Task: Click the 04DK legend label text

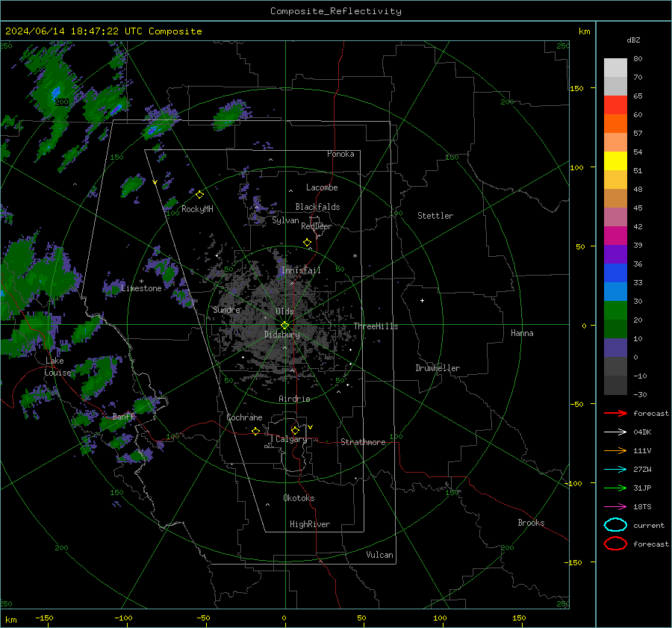Action: pyautogui.click(x=642, y=432)
